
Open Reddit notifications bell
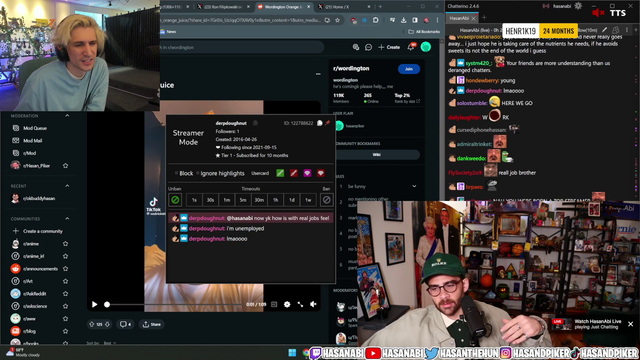click(411, 47)
